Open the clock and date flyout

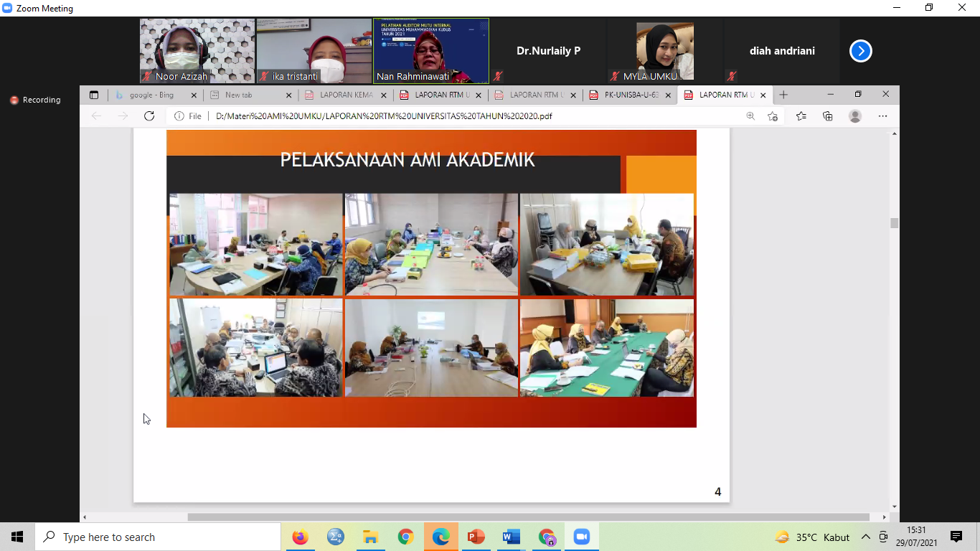coord(916,537)
